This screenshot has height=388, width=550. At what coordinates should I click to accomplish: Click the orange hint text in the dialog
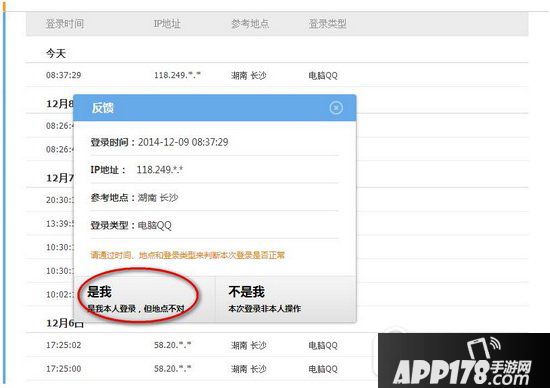tap(188, 255)
